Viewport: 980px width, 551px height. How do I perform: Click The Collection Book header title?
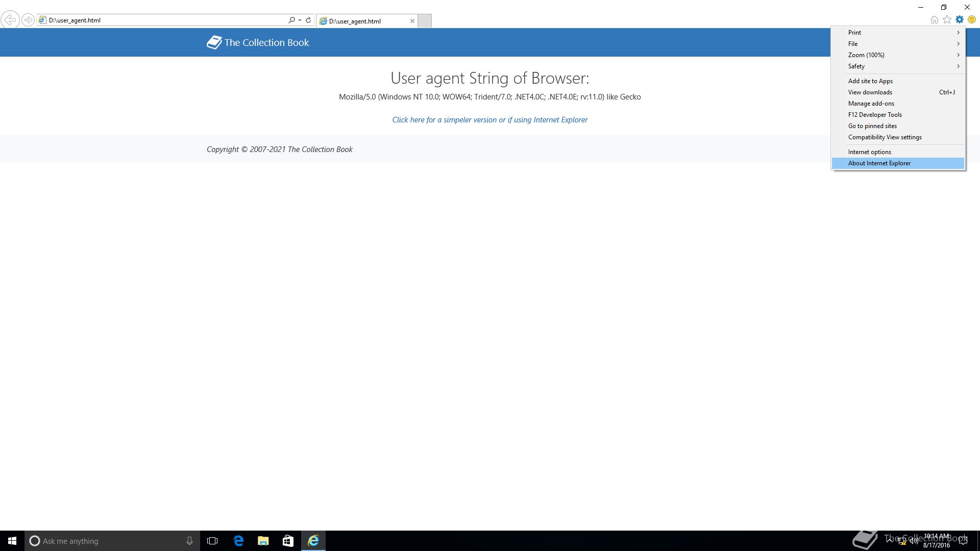coord(267,42)
